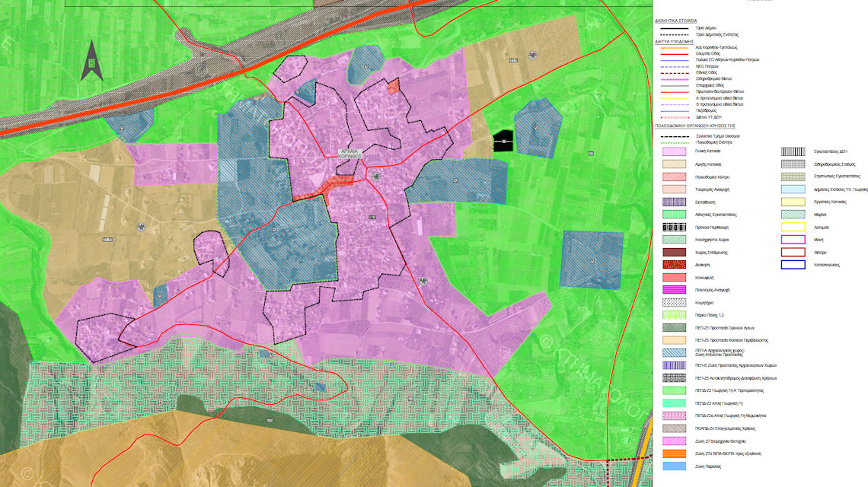Click the Ολυμπία Οδός red line sample
868x487 pixels.
(x=675, y=54)
